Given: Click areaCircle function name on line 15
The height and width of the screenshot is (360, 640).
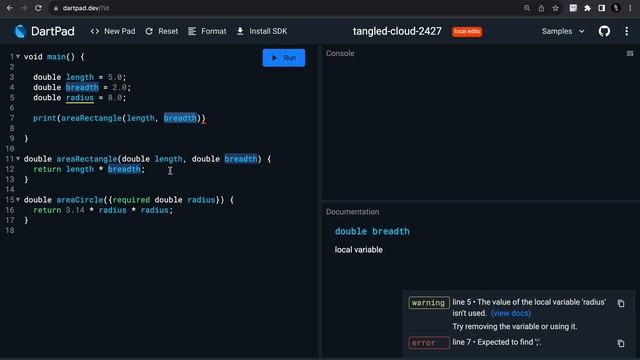Looking at the screenshot, I should 80,200.
